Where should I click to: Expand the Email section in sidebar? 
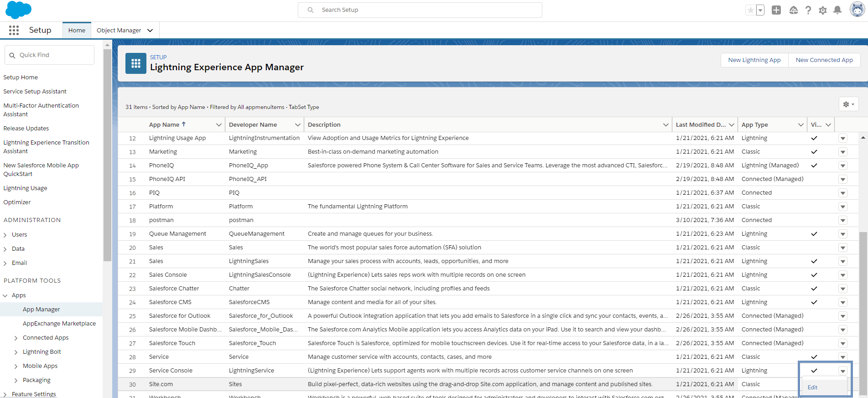(5, 264)
